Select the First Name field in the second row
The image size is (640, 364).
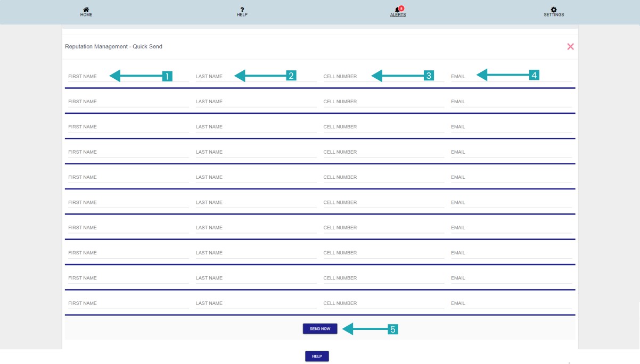coord(128,102)
